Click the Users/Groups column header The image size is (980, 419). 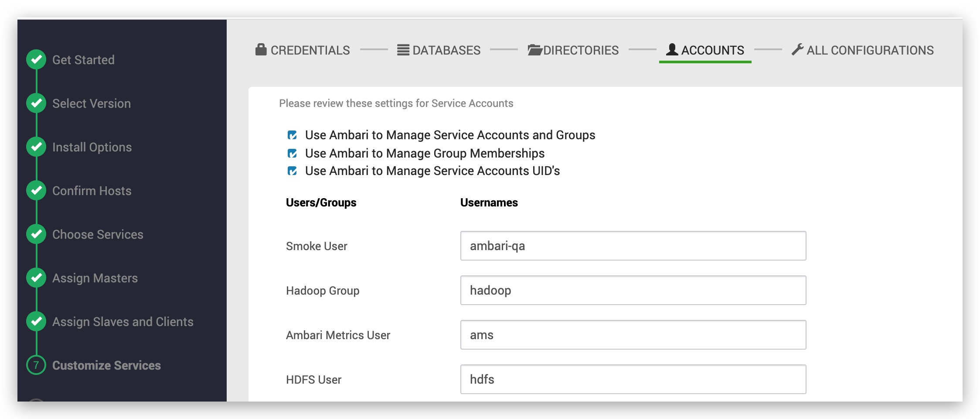(321, 203)
